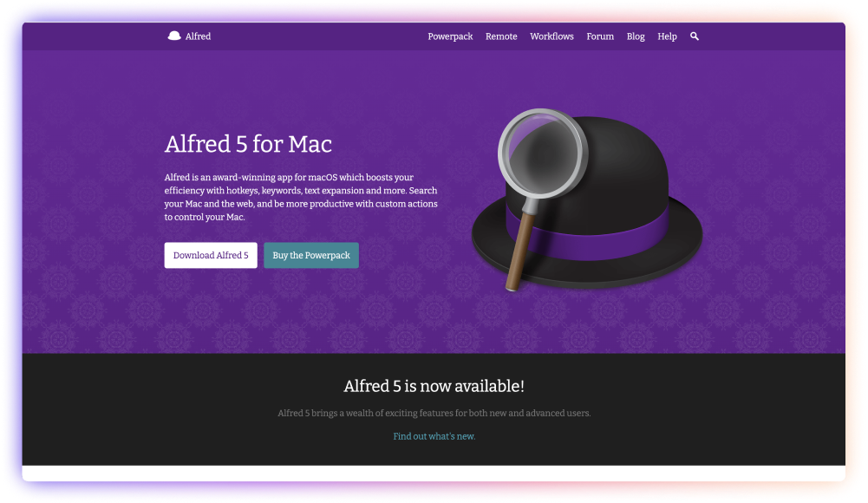Viewport: 868px width, 503px height.
Task: Click the Alfred 5 is now available heading
Action: pos(434,386)
